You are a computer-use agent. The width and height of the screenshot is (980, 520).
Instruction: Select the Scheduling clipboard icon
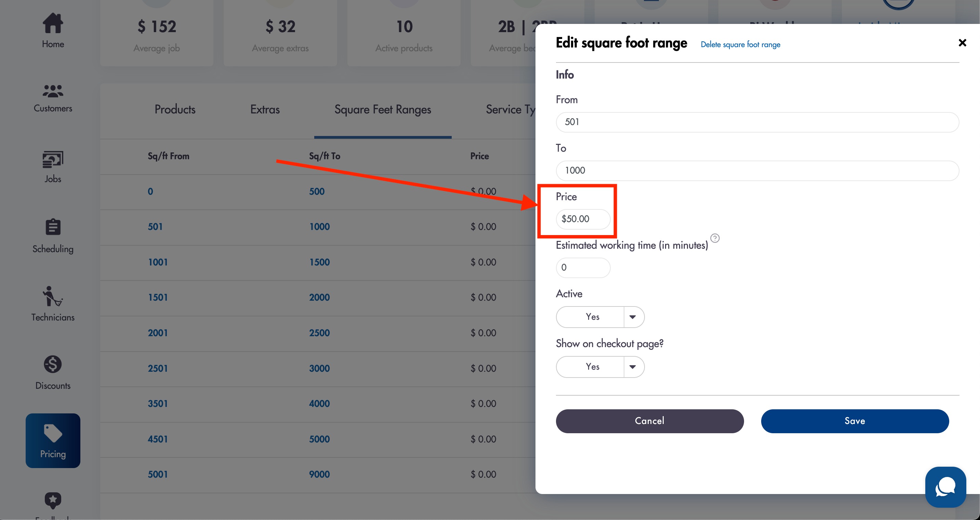(53, 227)
